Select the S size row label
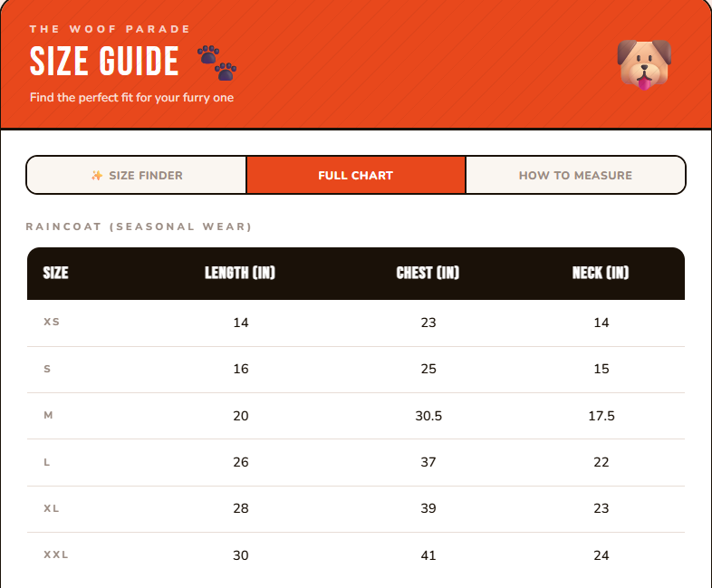This screenshot has width=712, height=588. coord(47,369)
